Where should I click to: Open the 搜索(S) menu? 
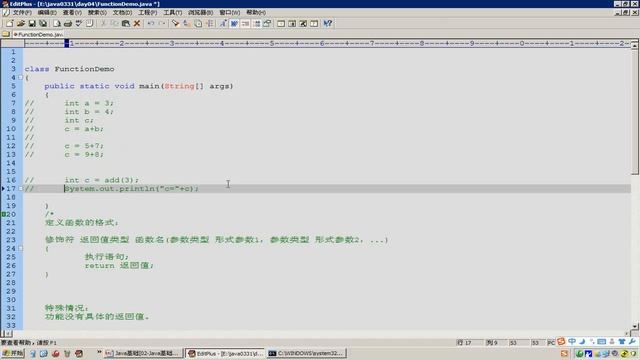[97, 13]
